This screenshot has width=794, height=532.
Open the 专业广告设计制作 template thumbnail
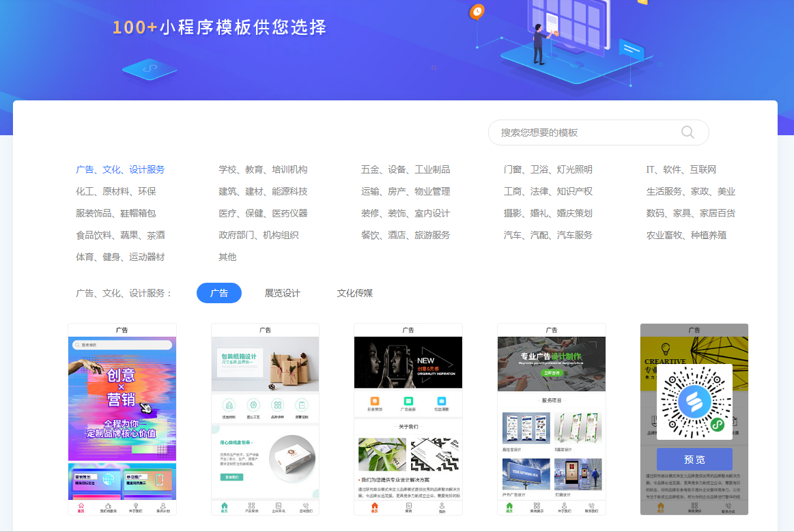552,419
